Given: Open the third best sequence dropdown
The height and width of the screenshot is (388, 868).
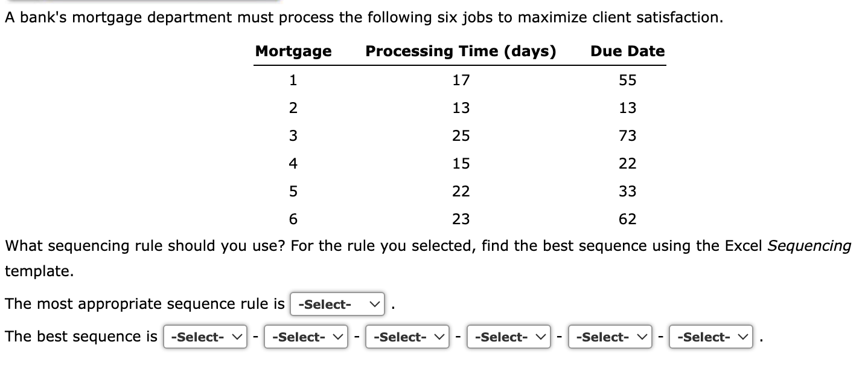Looking at the screenshot, I should [407, 337].
